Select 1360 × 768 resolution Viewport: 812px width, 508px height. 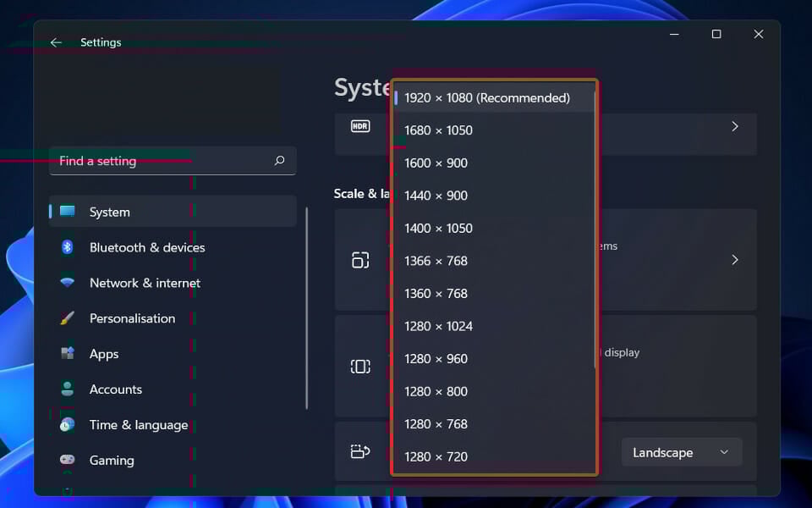coord(494,294)
